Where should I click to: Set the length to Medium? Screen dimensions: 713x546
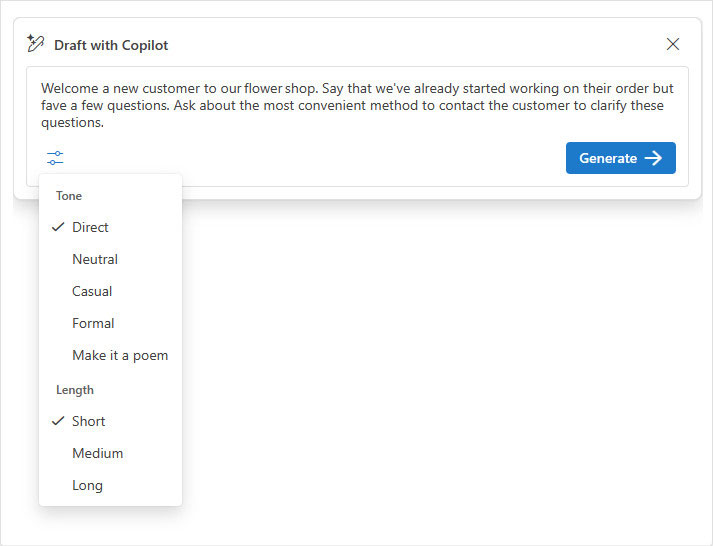tap(98, 454)
